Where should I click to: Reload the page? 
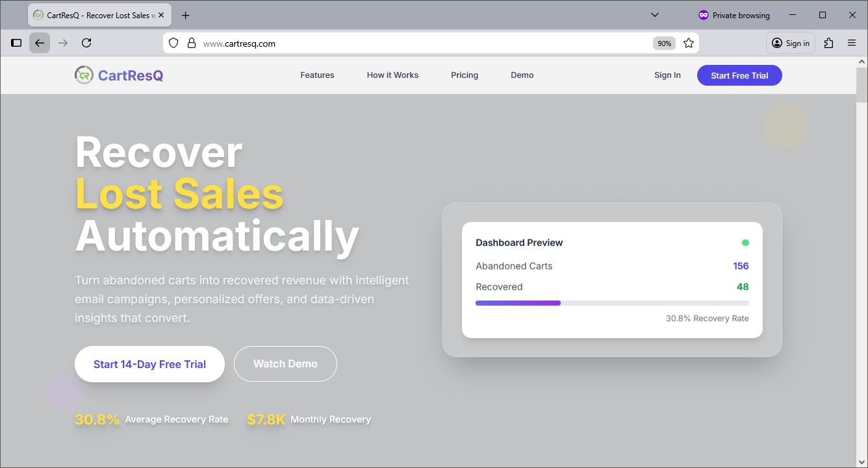coord(86,43)
